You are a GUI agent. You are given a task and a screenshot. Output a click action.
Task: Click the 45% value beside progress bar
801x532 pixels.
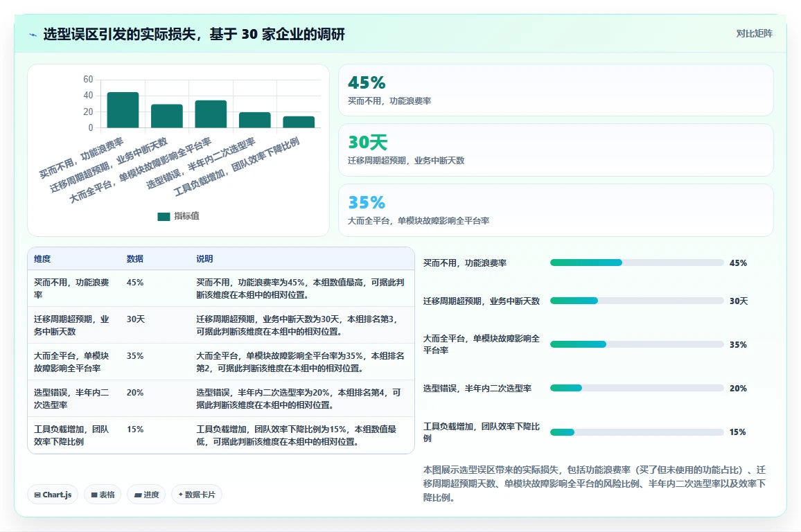point(738,263)
